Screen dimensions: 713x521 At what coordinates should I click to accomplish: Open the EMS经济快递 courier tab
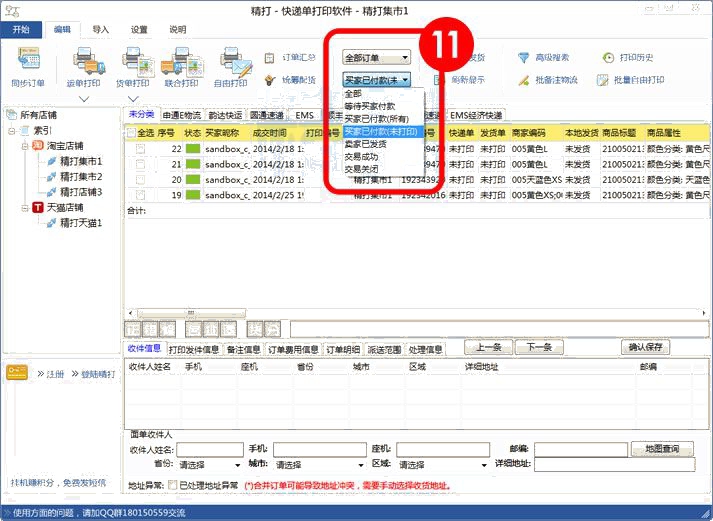(476, 115)
